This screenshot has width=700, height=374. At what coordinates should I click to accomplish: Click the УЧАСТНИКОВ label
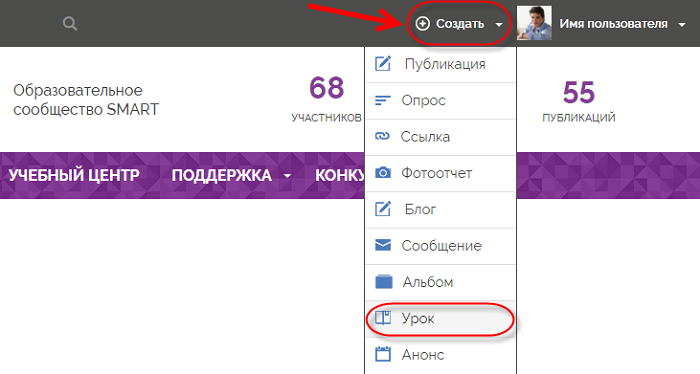(326, 118)
